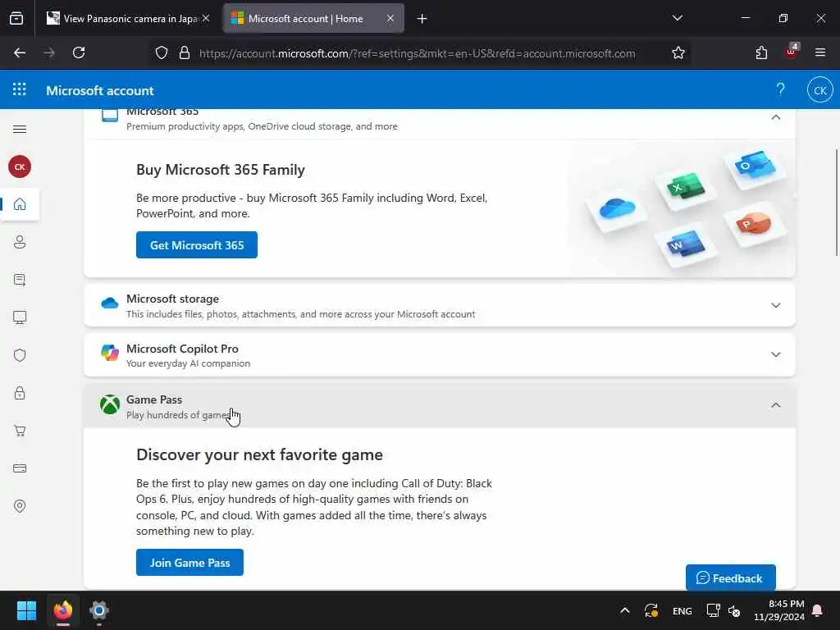Open Devices monitor icon in sidebar
The image size is (840, 630).
(20, 317)
